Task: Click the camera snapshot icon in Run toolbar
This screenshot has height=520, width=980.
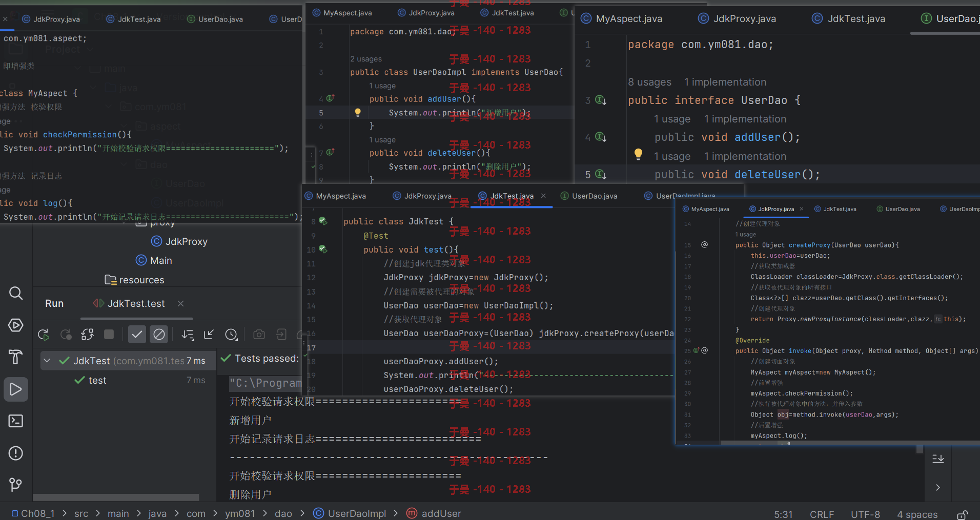Action: click(259, 335)
